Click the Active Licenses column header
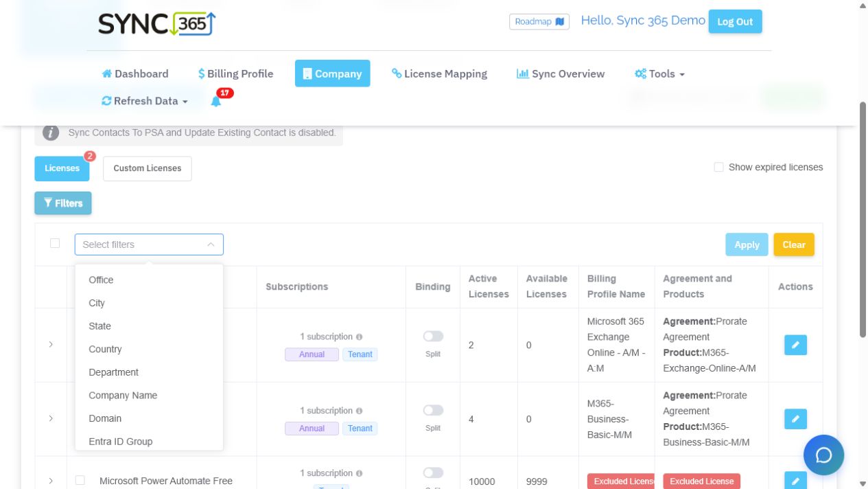Screen dimensions: 868x489 tap(489, 286)
